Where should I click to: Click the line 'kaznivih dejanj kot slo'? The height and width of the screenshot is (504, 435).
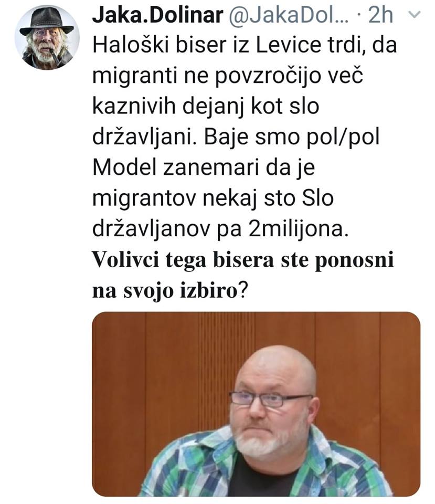pos(206,107)
